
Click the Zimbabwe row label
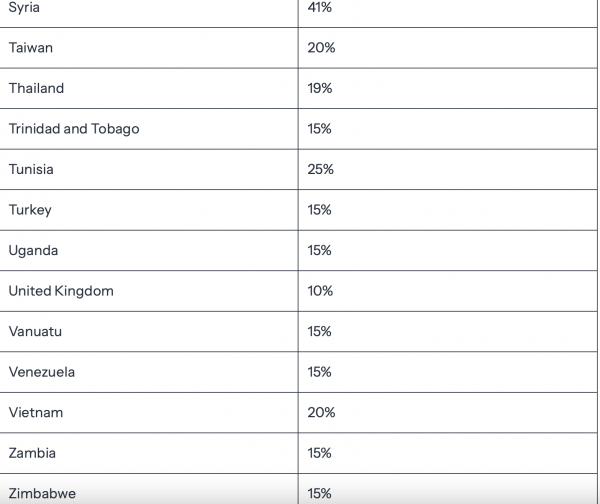(42, 493)
